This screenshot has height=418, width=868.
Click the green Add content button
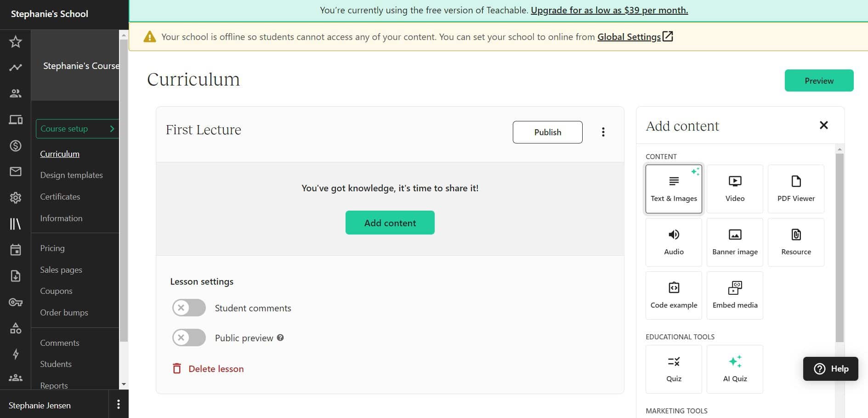tap(390, 223)
